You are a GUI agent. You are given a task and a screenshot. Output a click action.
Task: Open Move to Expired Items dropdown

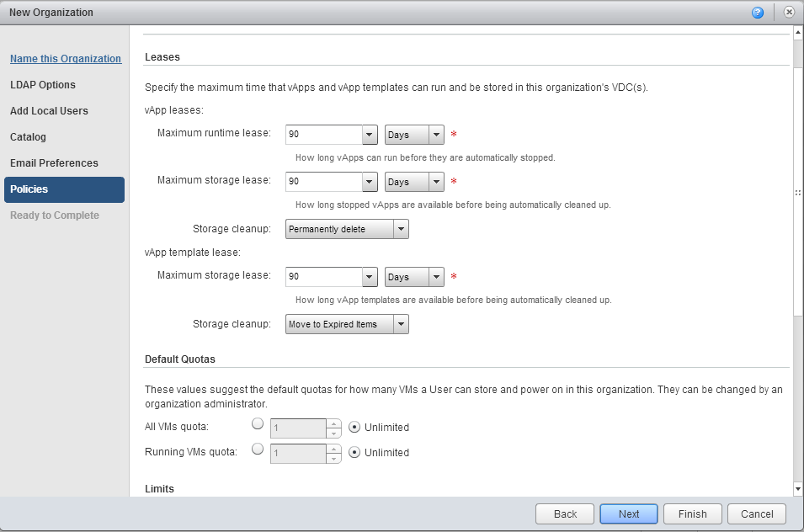point(401,324)
